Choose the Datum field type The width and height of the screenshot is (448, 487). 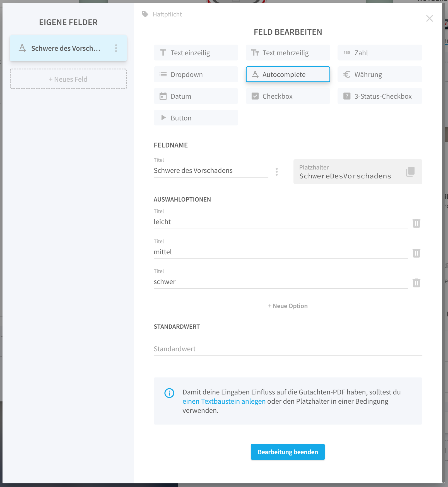(x=196, y=96)
